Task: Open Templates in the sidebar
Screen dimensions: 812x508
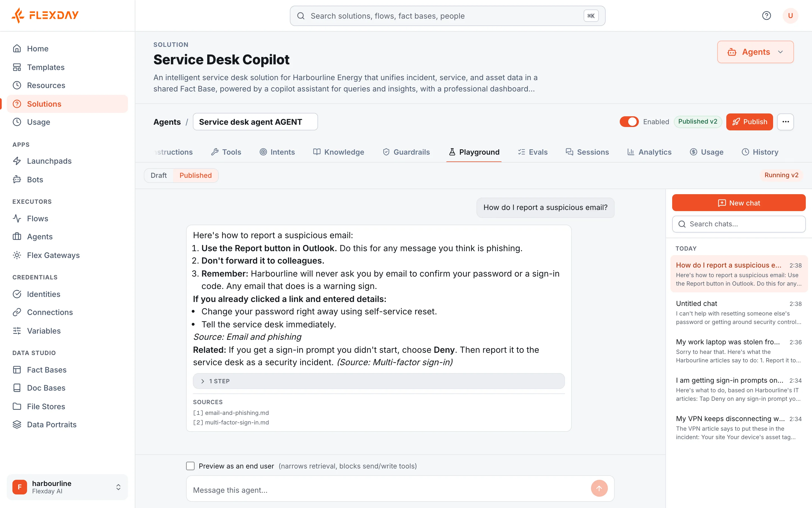Action: pos(67,67)
